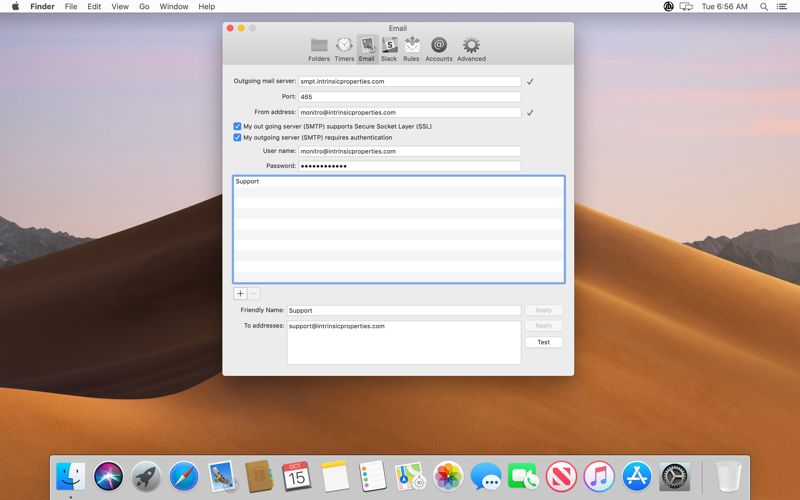The width and height of the screenshot is (800, 500).
Task: Open System Preferences from the Dock
Action: tap(674, 477)
